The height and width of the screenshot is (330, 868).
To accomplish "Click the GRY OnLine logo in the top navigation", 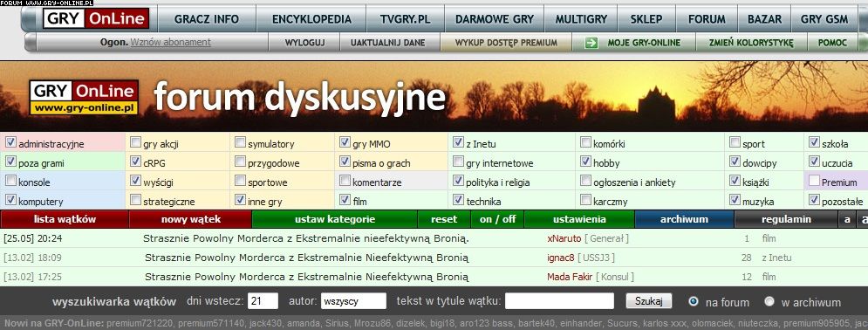I will click(96, 19).
